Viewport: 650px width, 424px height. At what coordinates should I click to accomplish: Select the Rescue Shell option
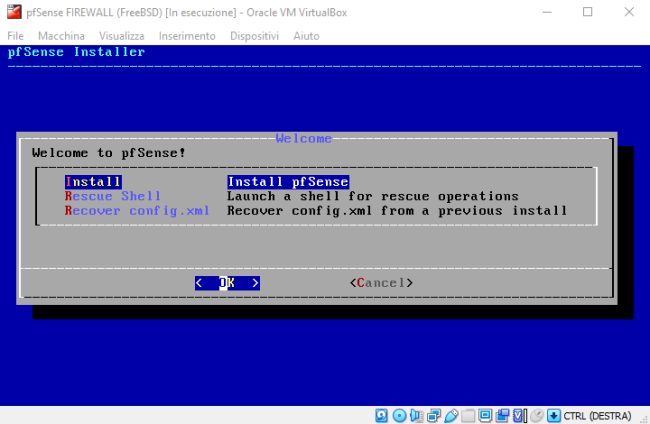pyautogui.click(x=112, y=196)
